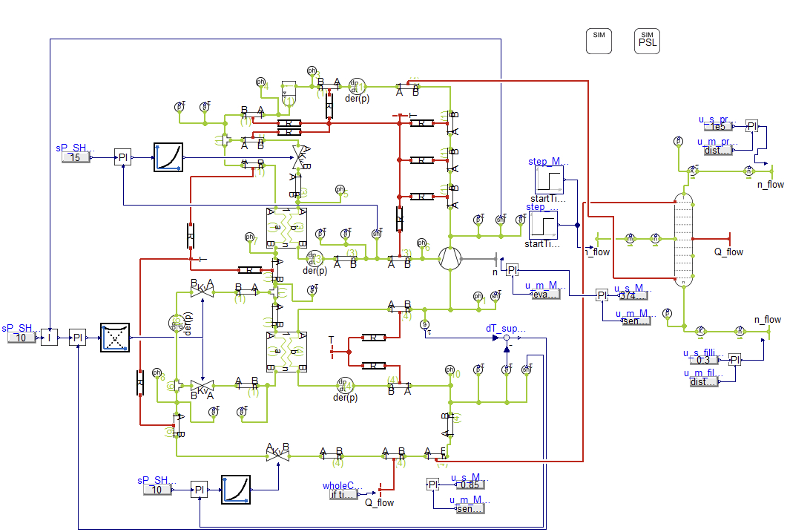Viewport: 787px width, 532px height.
Task: Click the u_s_M constant labeled 374
Action: 632,295
